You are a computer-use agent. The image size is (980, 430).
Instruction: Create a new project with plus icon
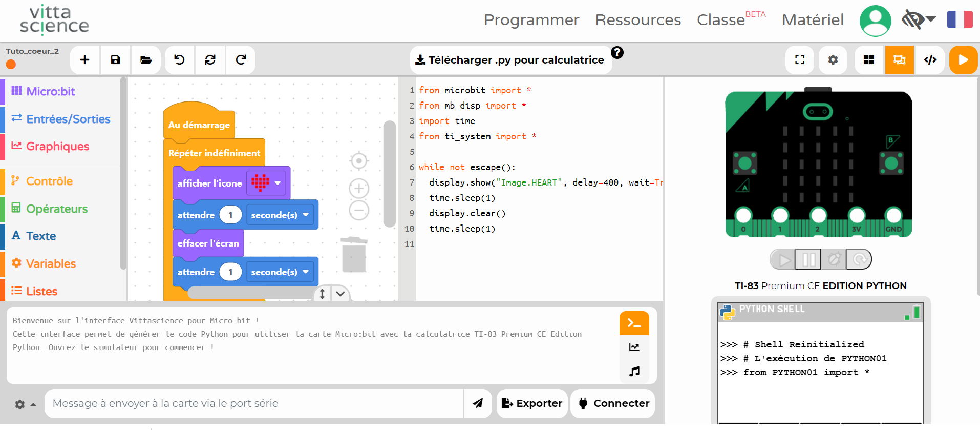click(85, 60)
